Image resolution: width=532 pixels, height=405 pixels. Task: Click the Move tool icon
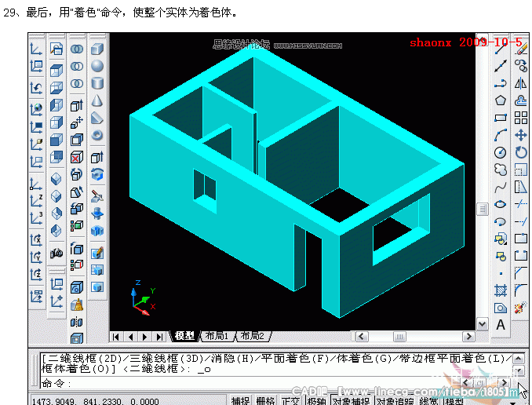point(521,135)
